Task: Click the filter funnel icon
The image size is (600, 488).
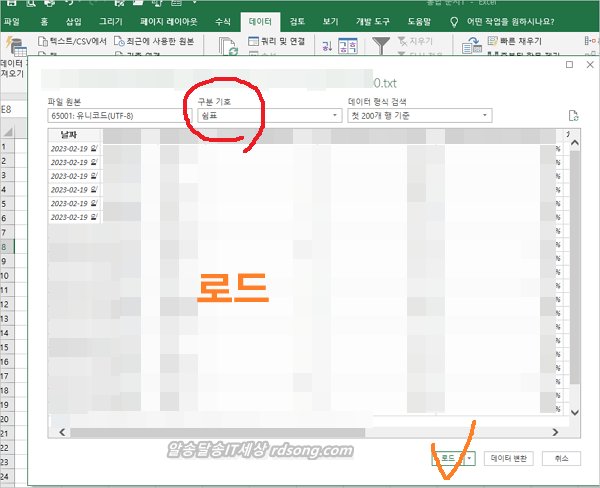Action: pyautogui.click(x=381, y=45)
